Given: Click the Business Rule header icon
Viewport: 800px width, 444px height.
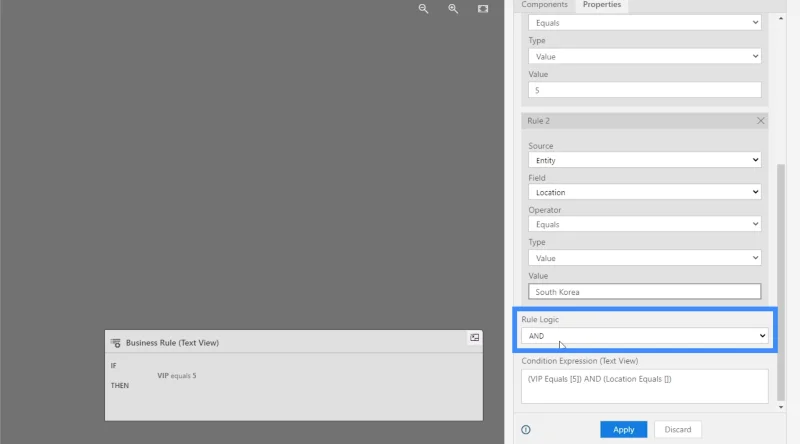Looking at the screenshot, I should click(116, 343).
